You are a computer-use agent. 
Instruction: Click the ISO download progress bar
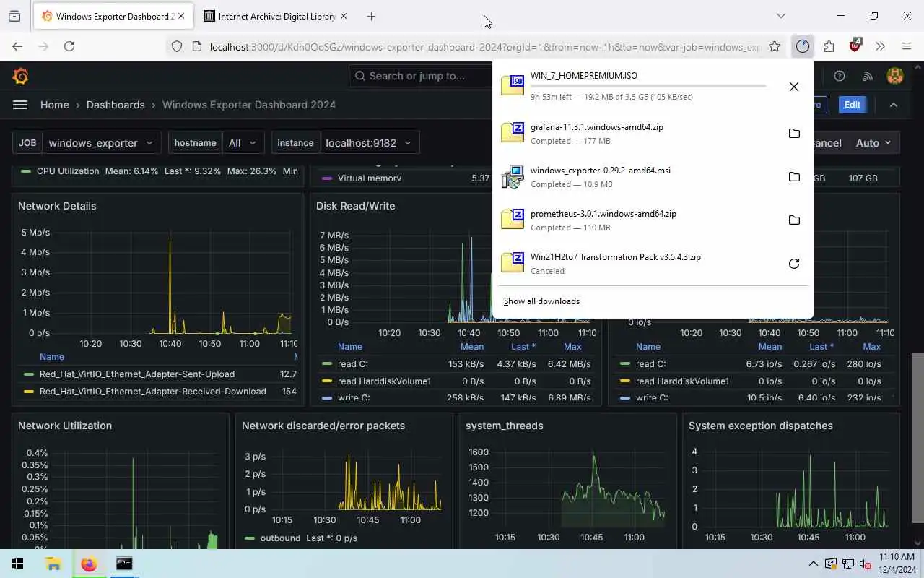tap(648, 86)
